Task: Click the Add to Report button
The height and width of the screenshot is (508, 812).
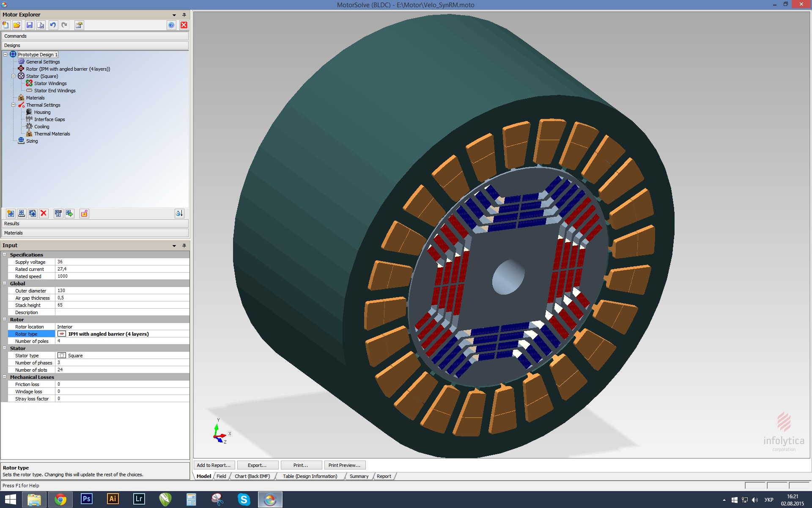Action: point(214,465)
